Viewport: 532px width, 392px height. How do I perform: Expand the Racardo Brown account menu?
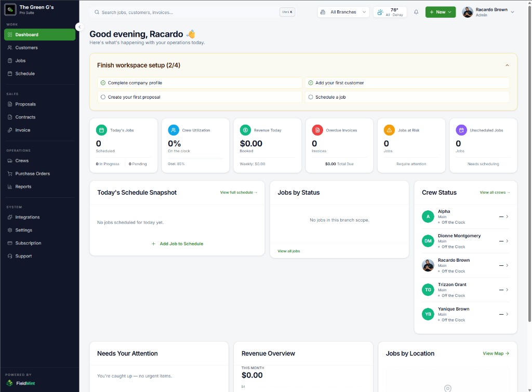(x=488, y=12)
